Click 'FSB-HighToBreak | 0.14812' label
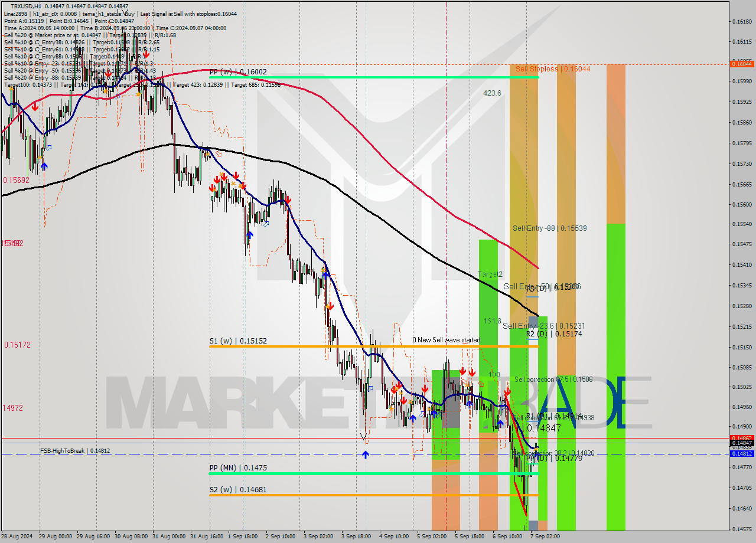 (75, 451)
